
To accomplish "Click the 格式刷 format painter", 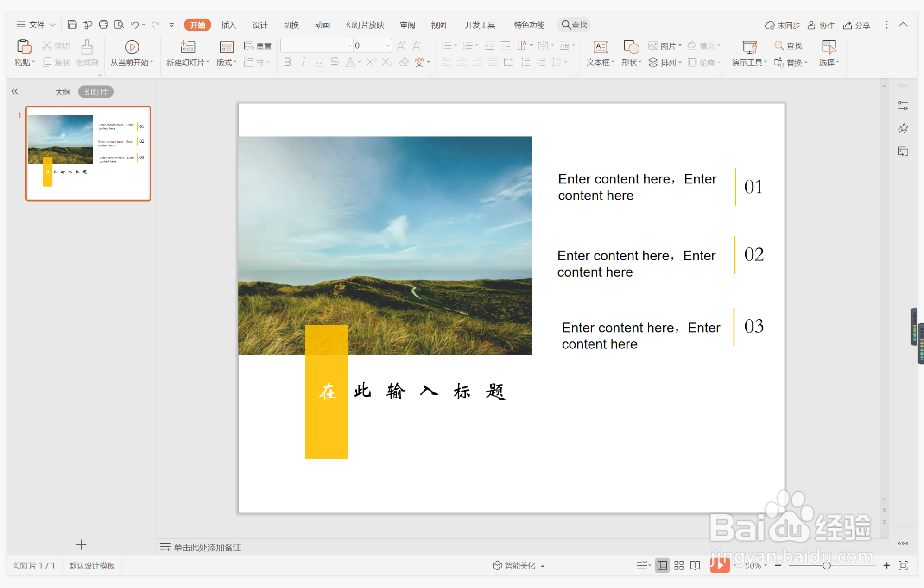I will click(x=87, y=53).
